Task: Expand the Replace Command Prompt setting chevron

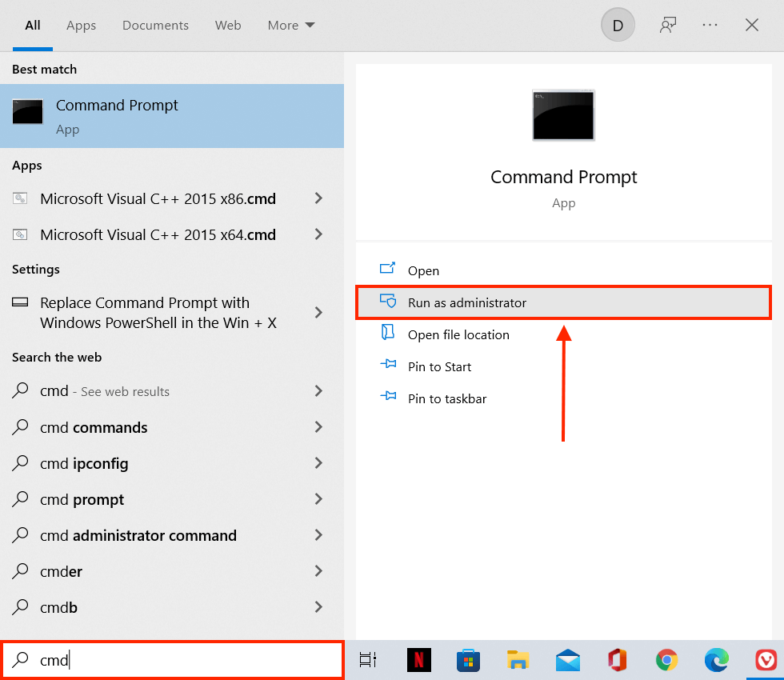Action: click(x=318, y=313)
